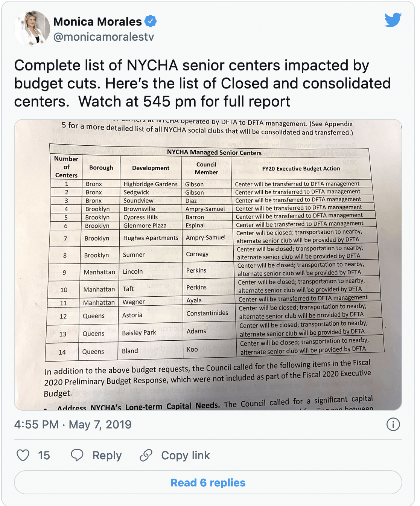Screen dimensions: 420x506
Task: Click the 4:55 PM May 7, 2019 timestamp
Action: [x=73, y=425]
